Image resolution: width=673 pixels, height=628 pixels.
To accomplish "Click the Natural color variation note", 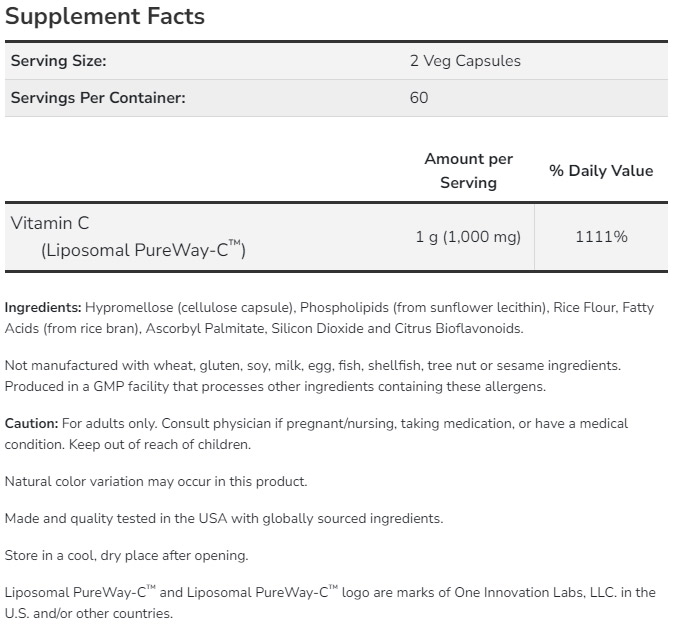I will click(x=156, y=481).
